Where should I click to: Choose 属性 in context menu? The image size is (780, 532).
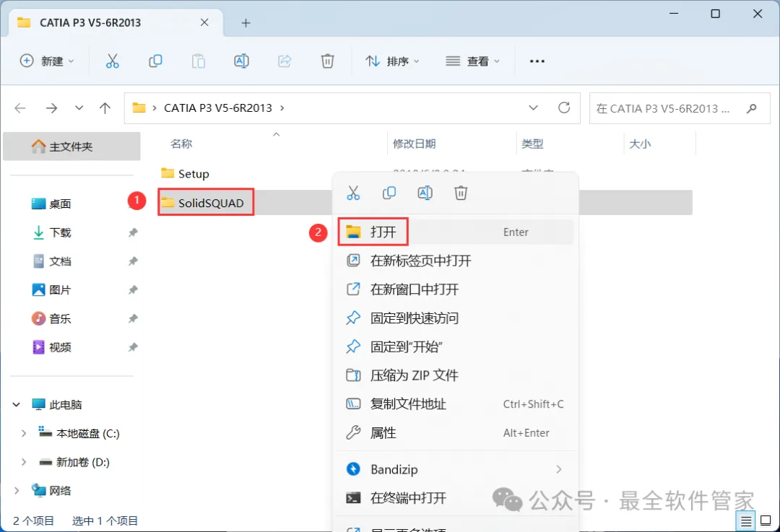point(455,433)
